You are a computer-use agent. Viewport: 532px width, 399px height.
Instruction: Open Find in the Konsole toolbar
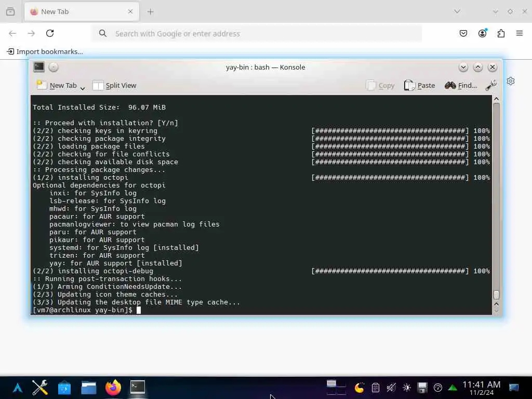pyautogui.click(x=460, y=86)
